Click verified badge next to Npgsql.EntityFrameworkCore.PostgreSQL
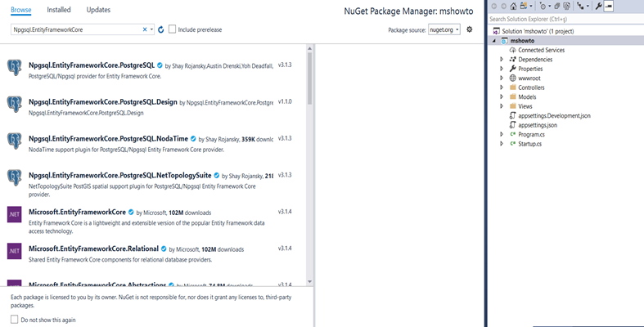The image size is (644, 327). [x=160, y=65]
